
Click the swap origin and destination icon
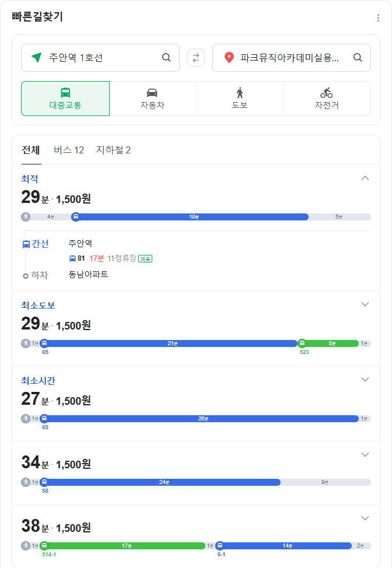pos(196,58)
